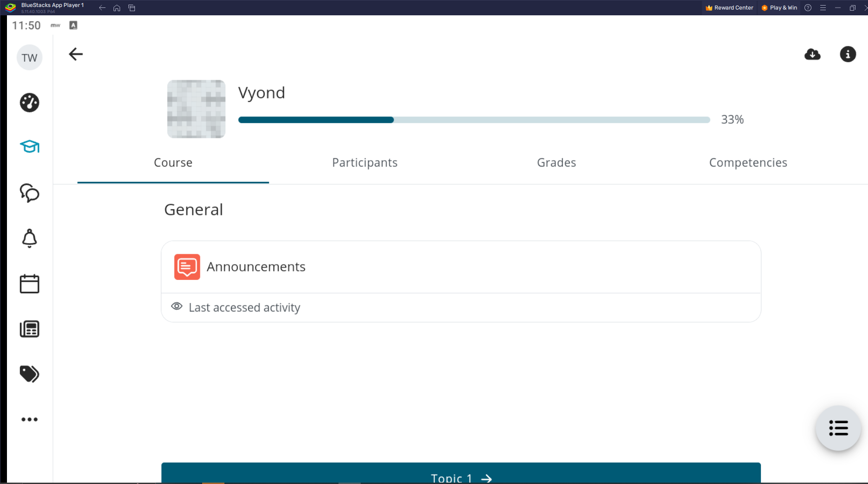Click the BlueStacks recent apps icon
Viewport: 868px width, 484px height.
pos(132,8)
